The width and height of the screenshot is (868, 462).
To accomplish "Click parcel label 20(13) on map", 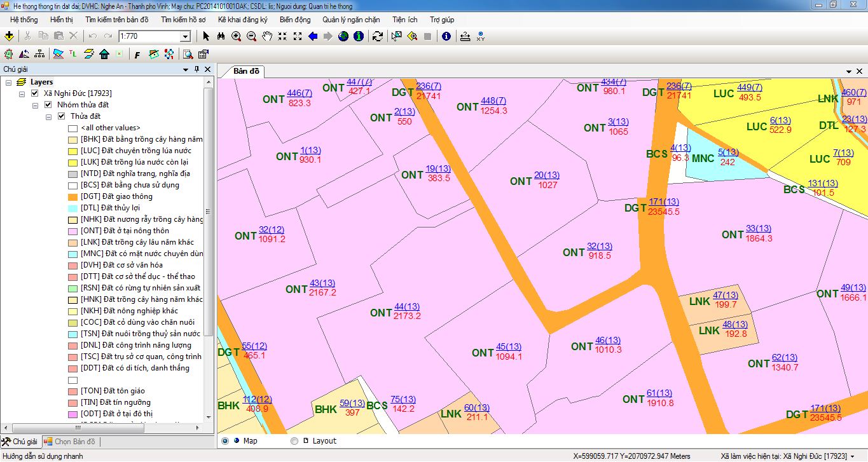I will [x=547, y=175].
